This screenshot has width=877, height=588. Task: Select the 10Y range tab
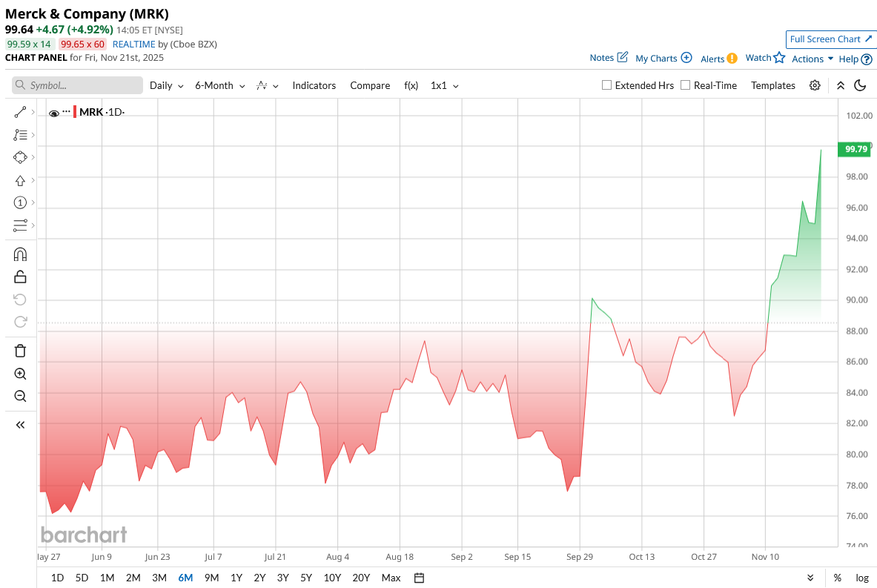tap(332, 578)
